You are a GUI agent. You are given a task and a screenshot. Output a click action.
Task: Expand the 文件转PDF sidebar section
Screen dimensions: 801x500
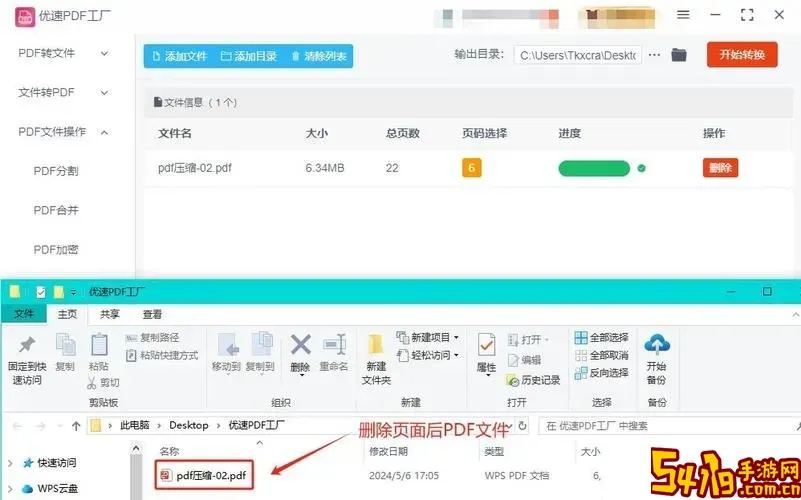63,92
